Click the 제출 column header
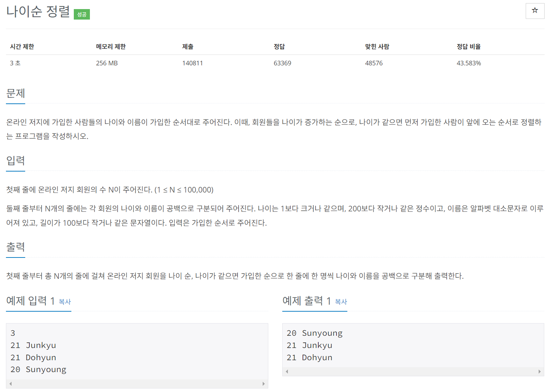Screen dimensions: 553x392 pyautogui.click(x=188, y=47)
